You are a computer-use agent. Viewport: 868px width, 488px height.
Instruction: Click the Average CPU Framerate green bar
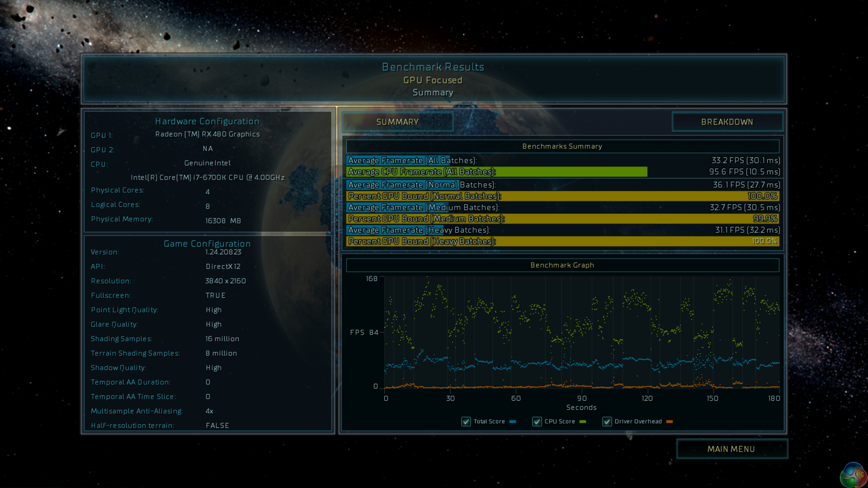[497, 172]
